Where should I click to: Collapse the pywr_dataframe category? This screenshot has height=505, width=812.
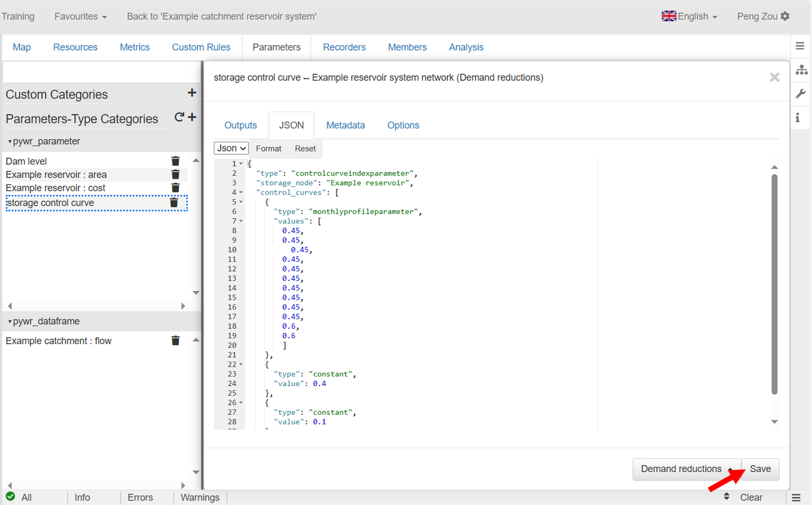click(x=10, y=321)
